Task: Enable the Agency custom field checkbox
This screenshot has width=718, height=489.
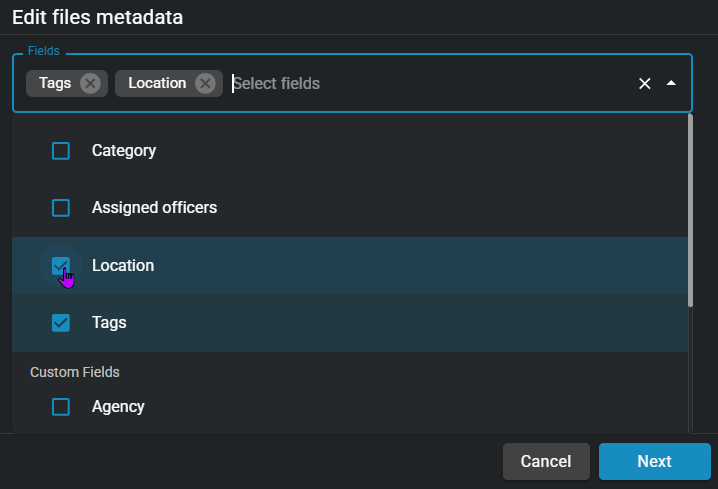Action: (61, 407)
